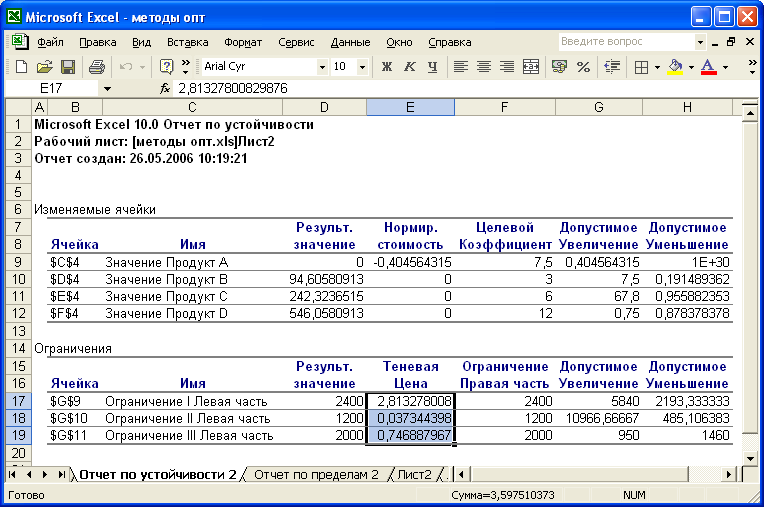Go to previous sheet tab arrow
The width and height of the screenshot is (764, 507).
coord(29,474)
